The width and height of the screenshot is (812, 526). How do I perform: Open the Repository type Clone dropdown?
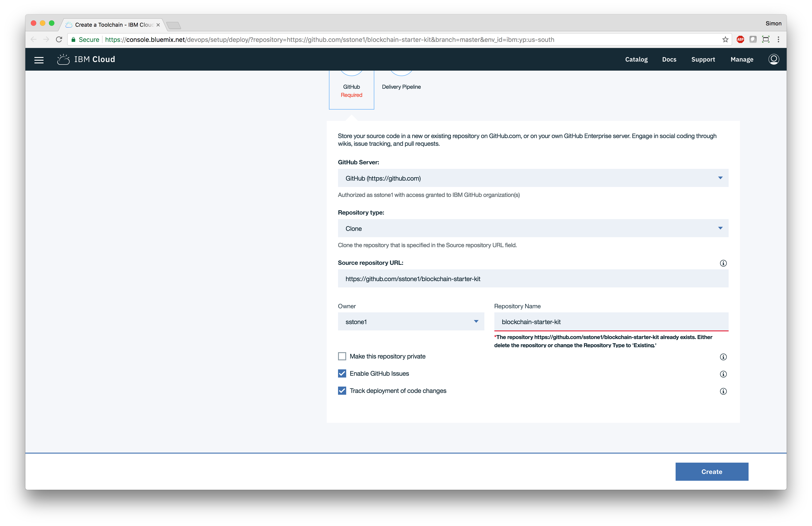pos(533,228)
